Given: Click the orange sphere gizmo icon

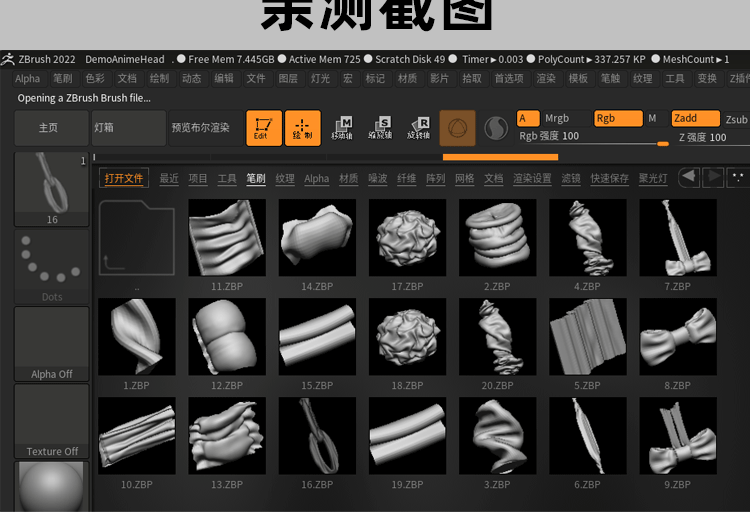Looking at the screenshot, I should pos(457,128).
